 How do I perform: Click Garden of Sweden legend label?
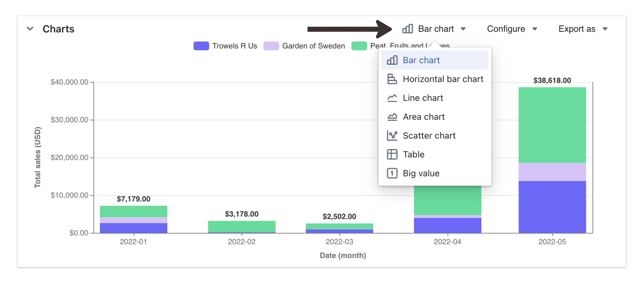[x=314, y=46]
